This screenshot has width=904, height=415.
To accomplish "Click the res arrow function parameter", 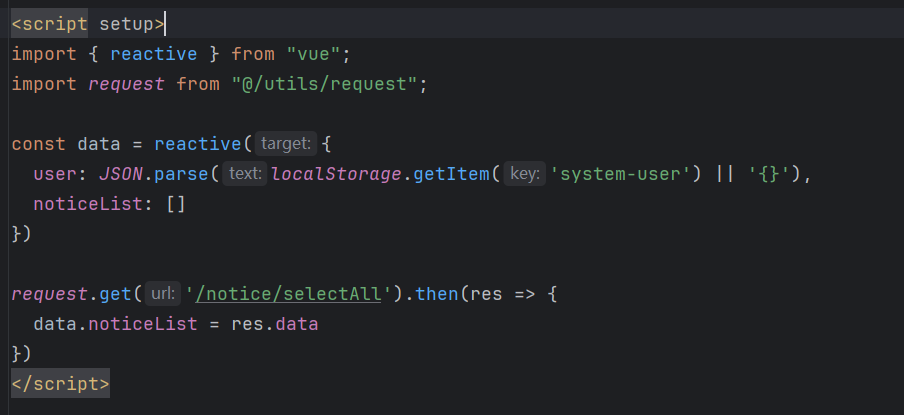I will [x=486, y=294].
